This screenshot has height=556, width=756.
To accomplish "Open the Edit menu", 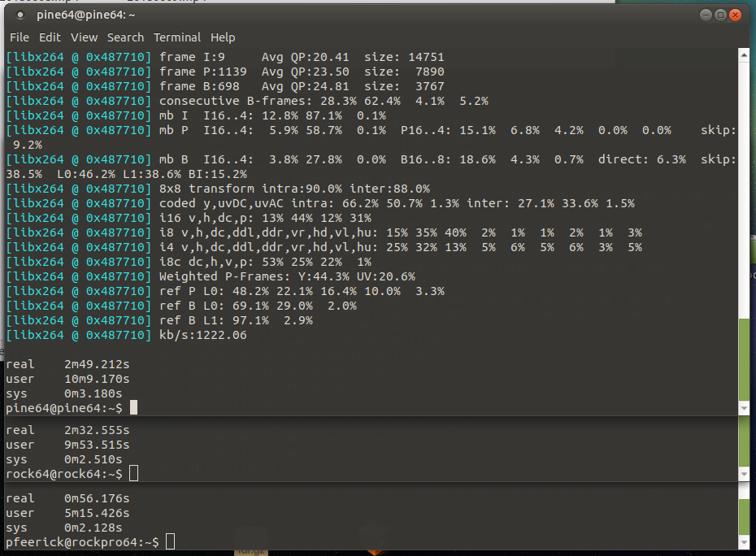I will click(50, 37).
